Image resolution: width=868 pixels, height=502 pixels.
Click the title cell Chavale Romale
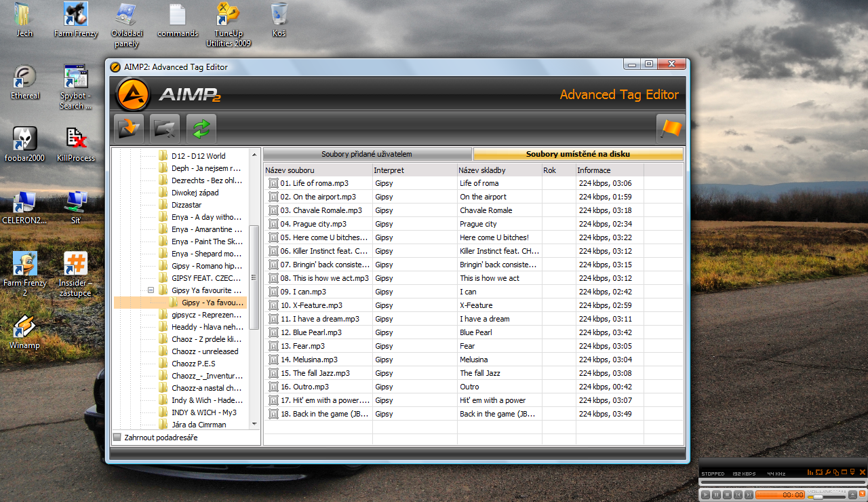(x=486, y=210)
